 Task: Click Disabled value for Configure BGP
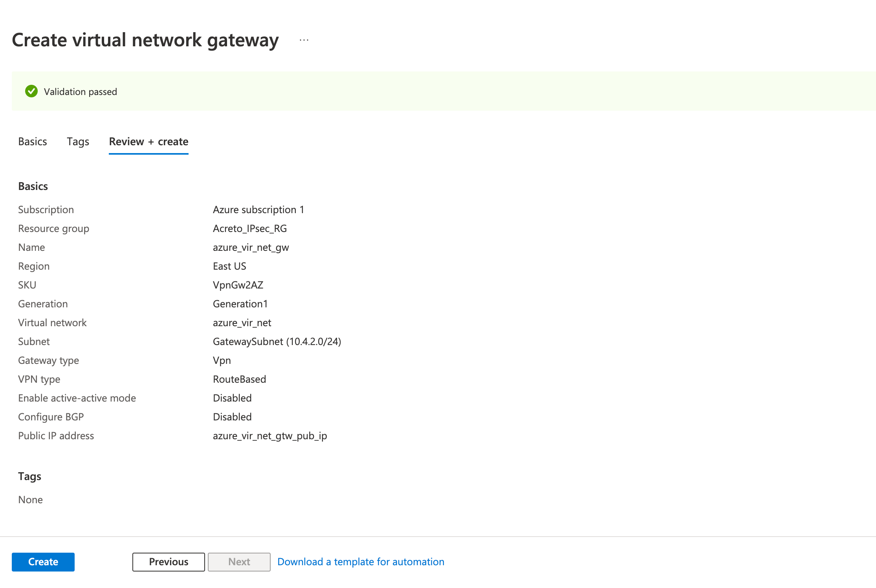pos(232,417)
